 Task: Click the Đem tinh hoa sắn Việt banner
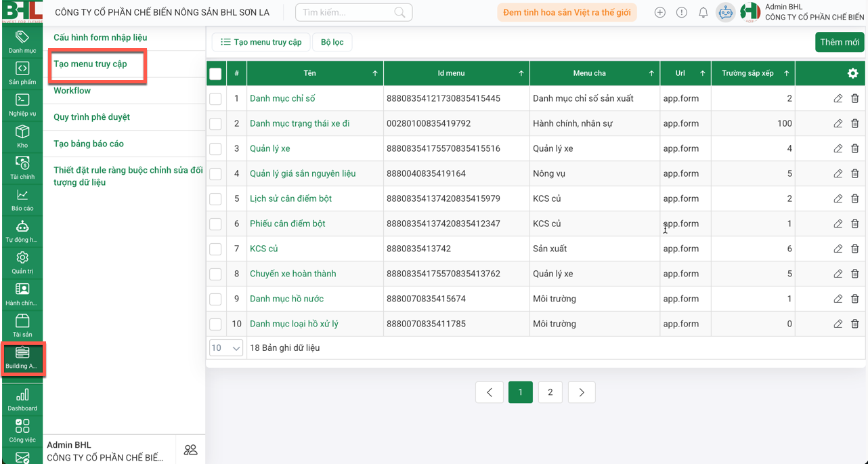click(x=567, y=12)
